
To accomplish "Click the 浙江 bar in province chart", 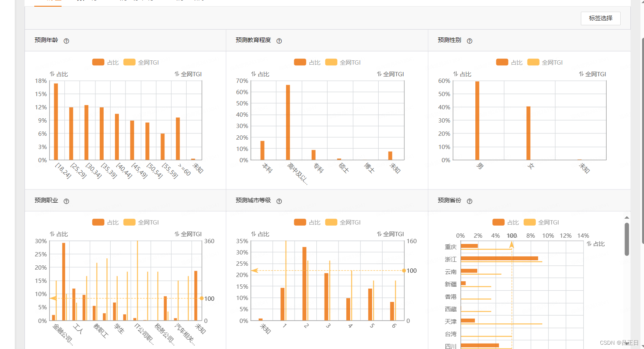I will tap(499, 258).
